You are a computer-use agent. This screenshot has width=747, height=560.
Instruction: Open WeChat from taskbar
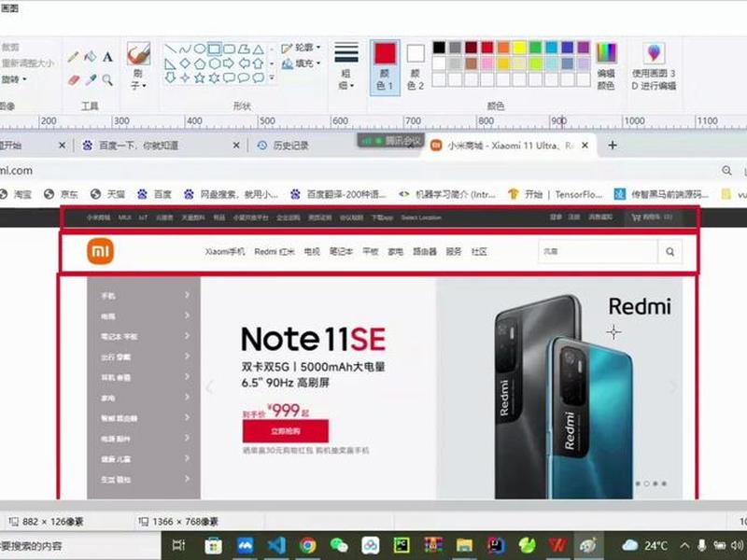coord(339,545)
